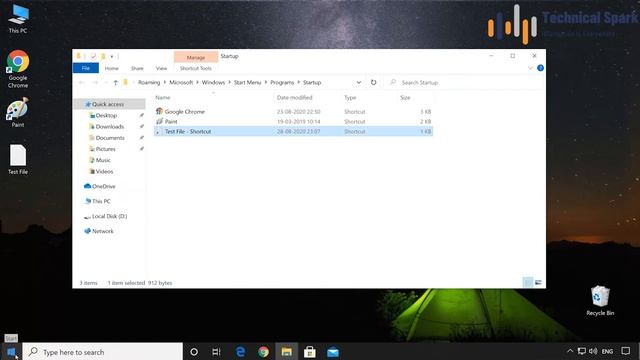The width and height of the screenshot is (640, 360).
Task: Switch to the View ribbon tab
Action: (x=161, y=68)
